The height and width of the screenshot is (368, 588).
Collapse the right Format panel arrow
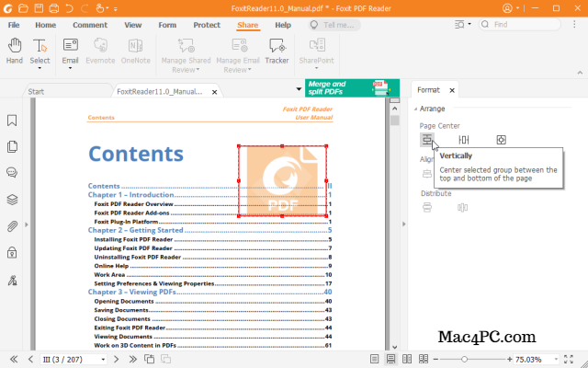[404, 224]
